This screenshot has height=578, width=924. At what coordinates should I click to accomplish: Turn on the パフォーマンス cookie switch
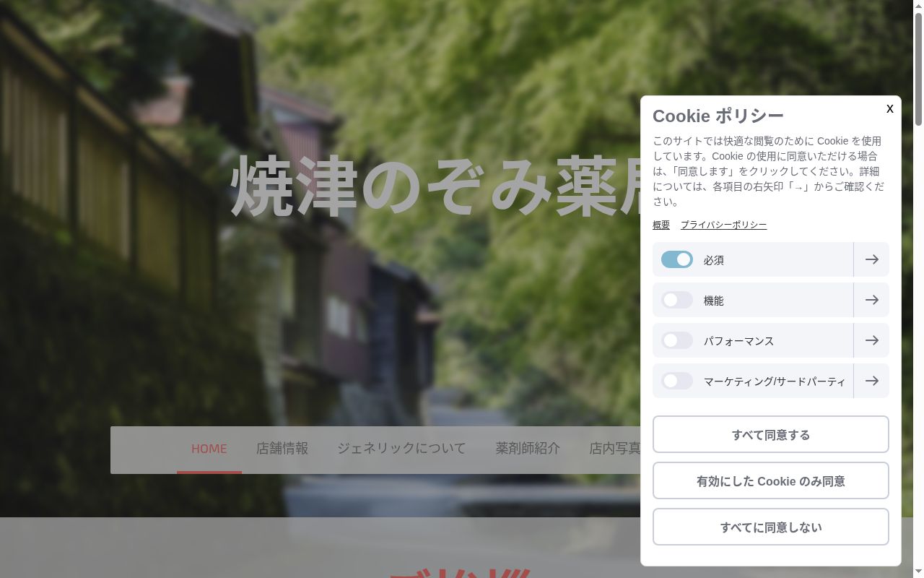(677, 340)
